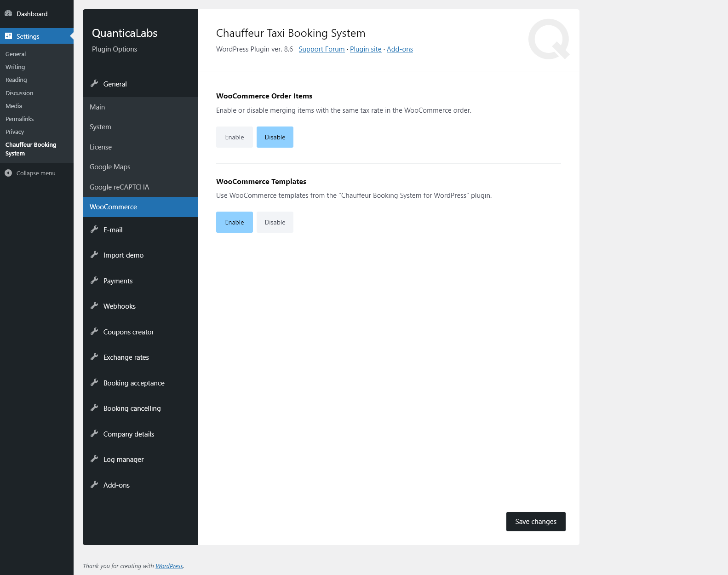Click the wrench icon next to General
The width and height of the screenshot is (728, 575).
94,83
